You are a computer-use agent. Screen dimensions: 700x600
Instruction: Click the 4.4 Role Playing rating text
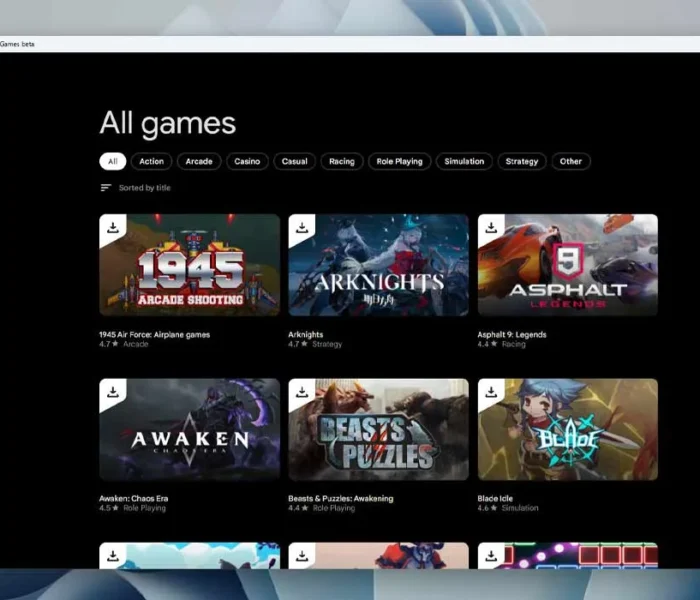click(x=322, y=508)
